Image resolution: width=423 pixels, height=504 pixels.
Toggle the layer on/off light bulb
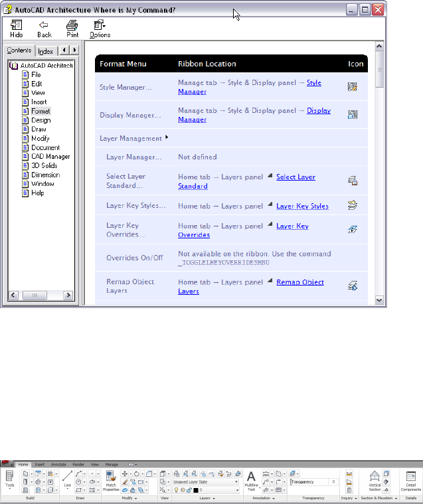[176, 490]
